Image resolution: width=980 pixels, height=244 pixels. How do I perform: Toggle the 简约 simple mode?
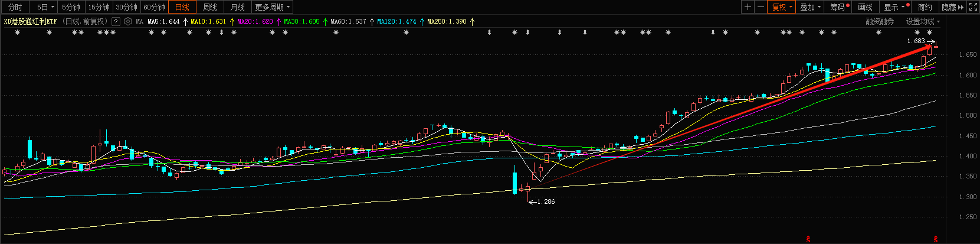[x=925, y=7]
